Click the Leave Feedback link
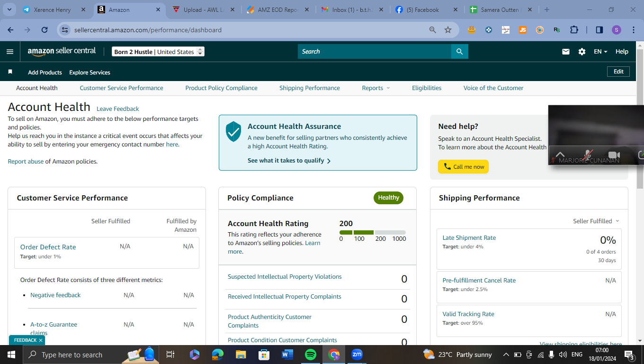This screenshot has width=644, height=364. [118, 109]
